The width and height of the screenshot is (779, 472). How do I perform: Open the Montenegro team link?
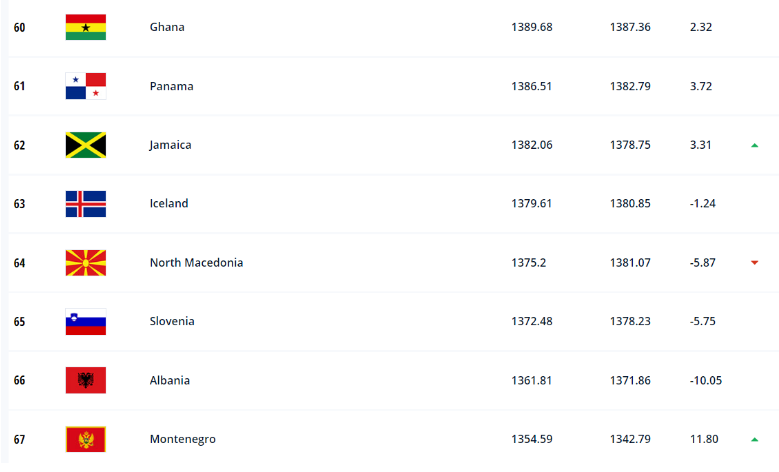[x=182, y=439]
